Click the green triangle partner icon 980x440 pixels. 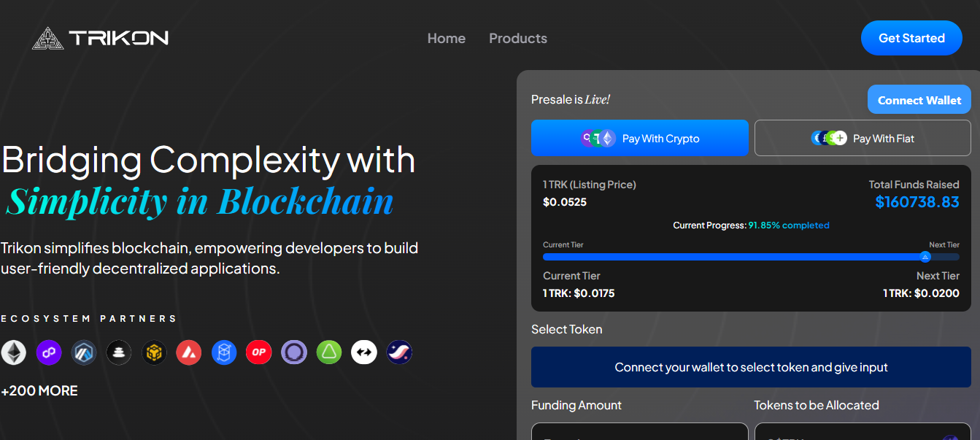click(329, 353)
